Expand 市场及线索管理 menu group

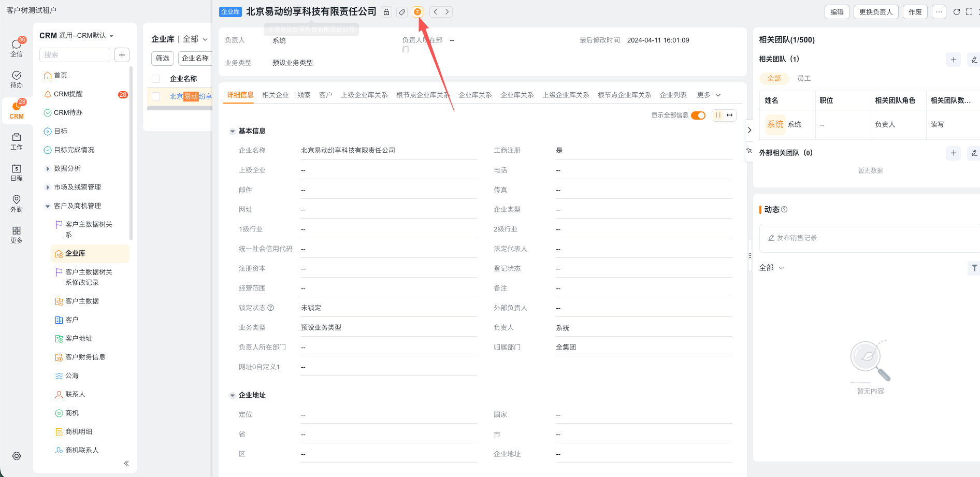click(48, 187)
